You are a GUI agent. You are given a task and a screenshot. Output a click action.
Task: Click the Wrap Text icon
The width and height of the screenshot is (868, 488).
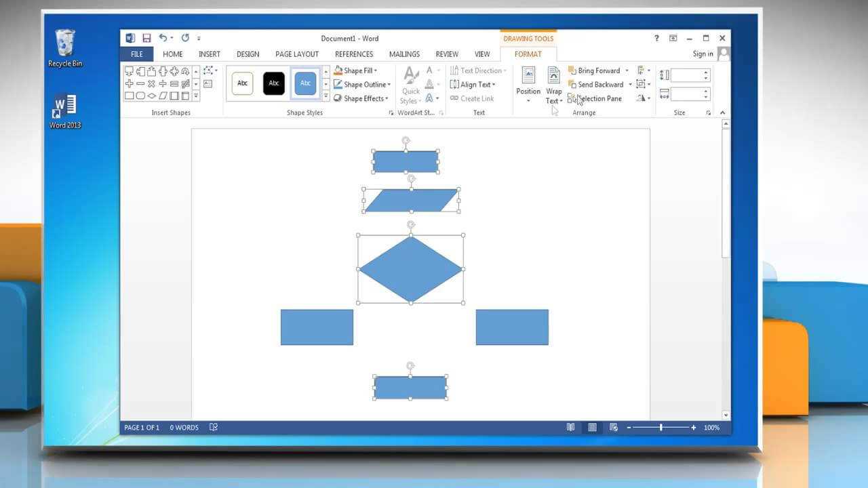(554, 84)
